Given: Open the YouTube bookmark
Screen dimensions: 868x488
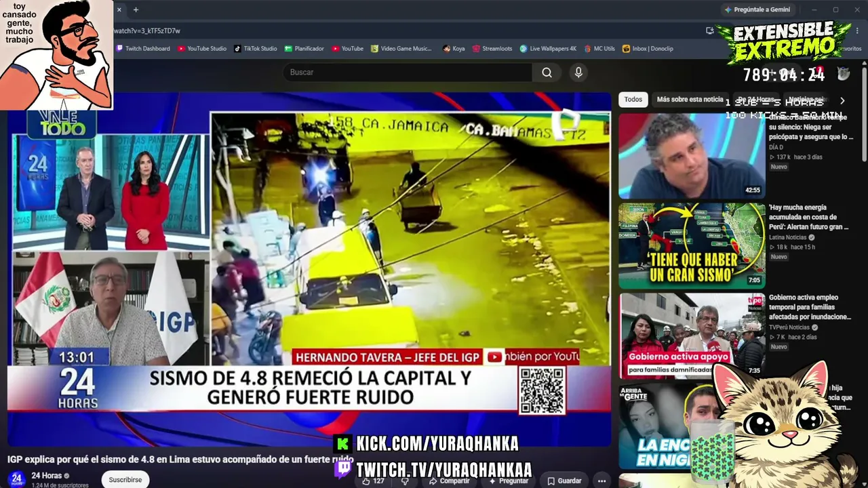Looking at the screenshot, I should (347, 49).
